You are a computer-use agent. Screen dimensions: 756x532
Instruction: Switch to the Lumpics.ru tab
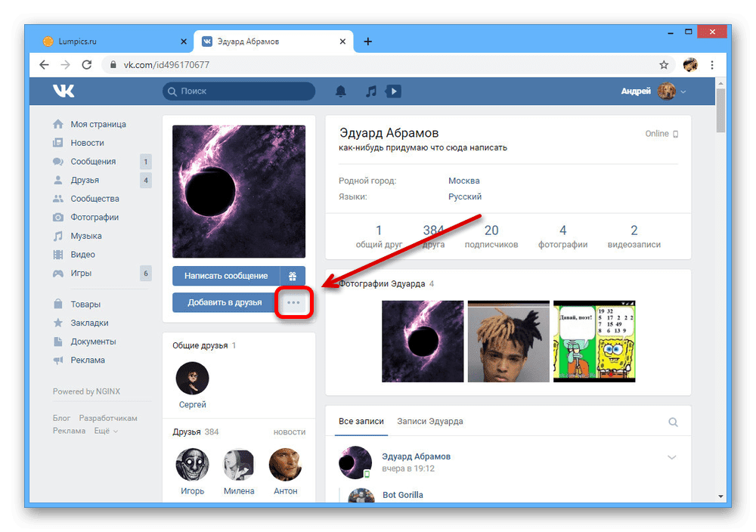point(113,42)
